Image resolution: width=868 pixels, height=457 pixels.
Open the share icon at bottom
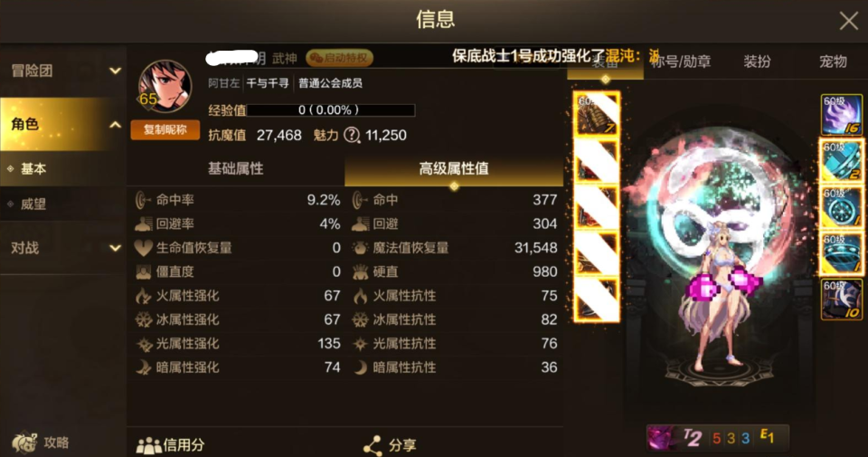click(373, 445)
